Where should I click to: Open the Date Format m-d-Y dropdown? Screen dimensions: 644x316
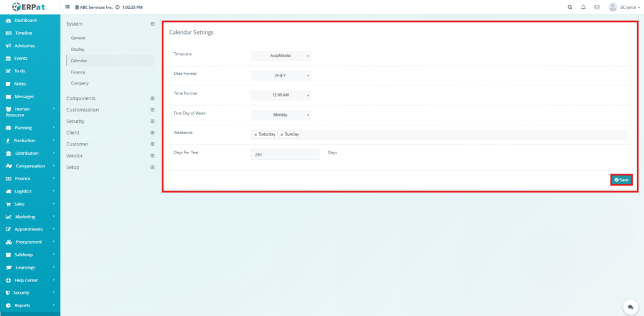(x=281, y=76)
